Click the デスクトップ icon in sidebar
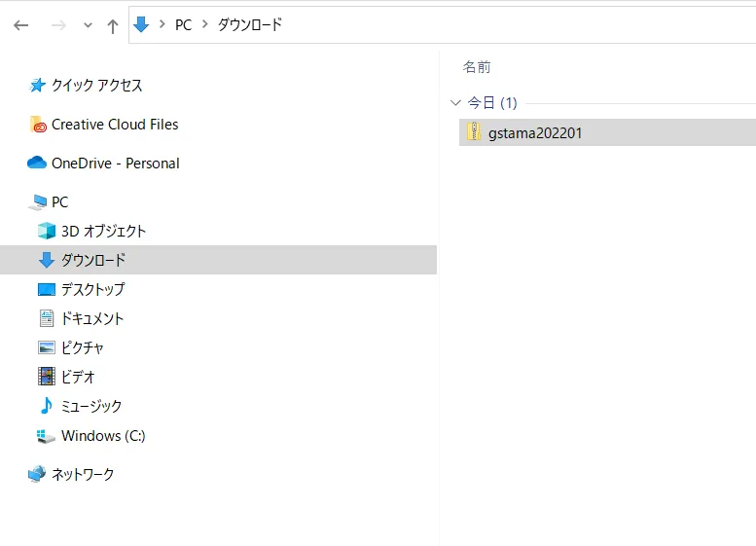756x546 pixels. pos(46,290)
